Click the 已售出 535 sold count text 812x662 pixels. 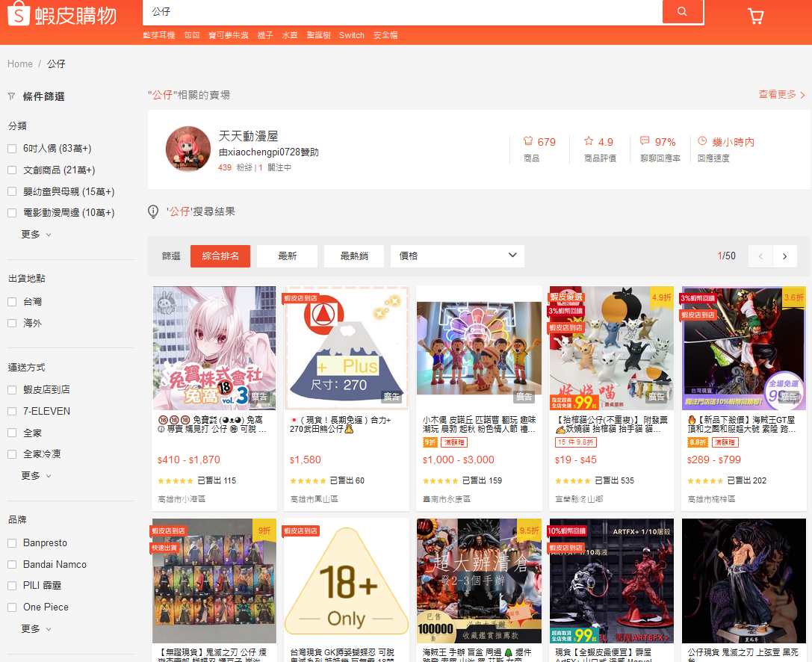[614, 480]
